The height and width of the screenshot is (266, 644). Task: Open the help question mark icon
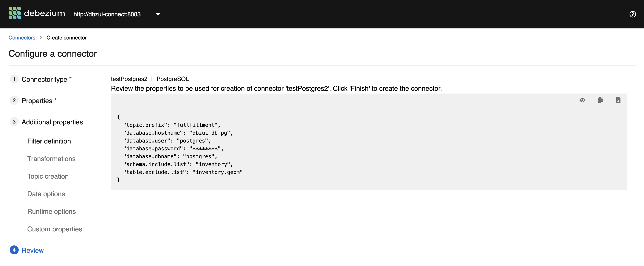(x=632, y=14)
